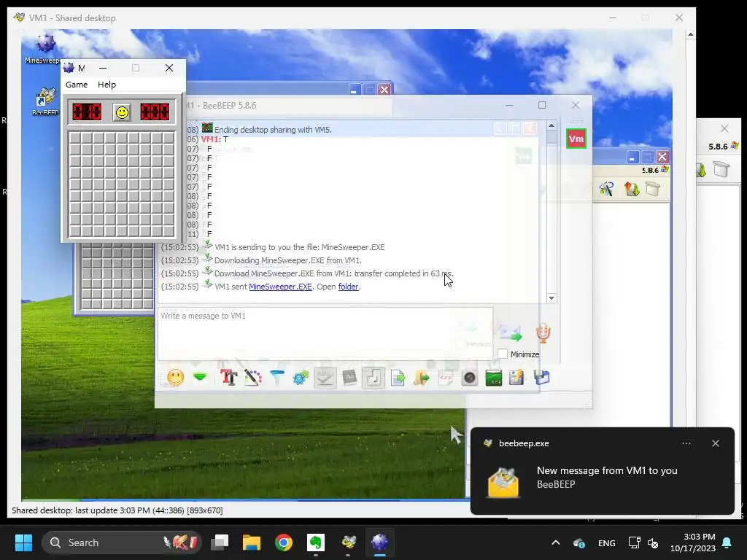Open Windows Start menu
747x560 pixels.
23,542
